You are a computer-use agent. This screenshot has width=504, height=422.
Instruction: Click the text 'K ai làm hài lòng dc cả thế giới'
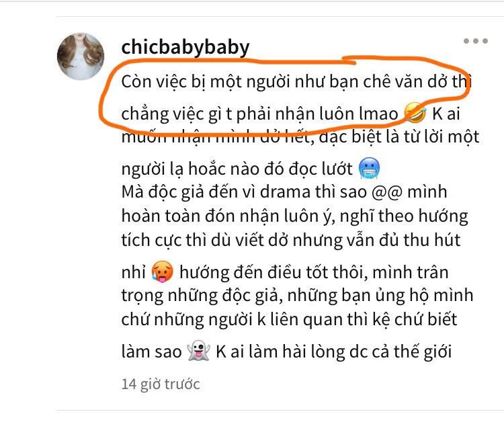coord(333,351)
